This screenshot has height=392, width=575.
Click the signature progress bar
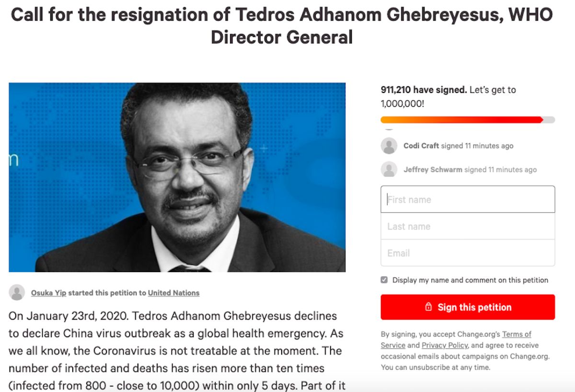(468, 120)
